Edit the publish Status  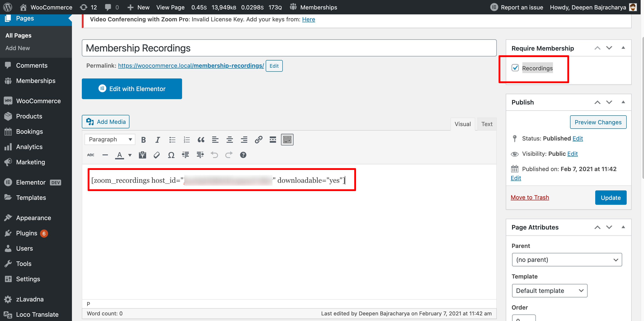click(577, 138)
